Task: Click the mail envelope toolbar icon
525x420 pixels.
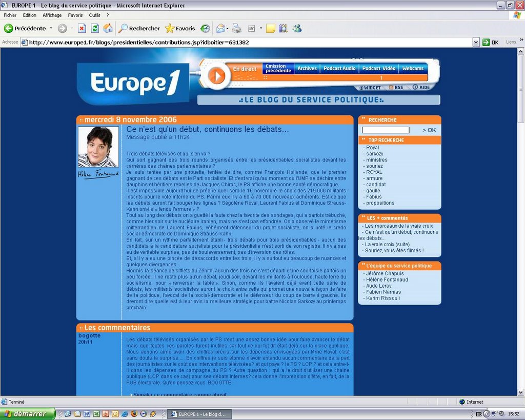Action: click(220, 29)
